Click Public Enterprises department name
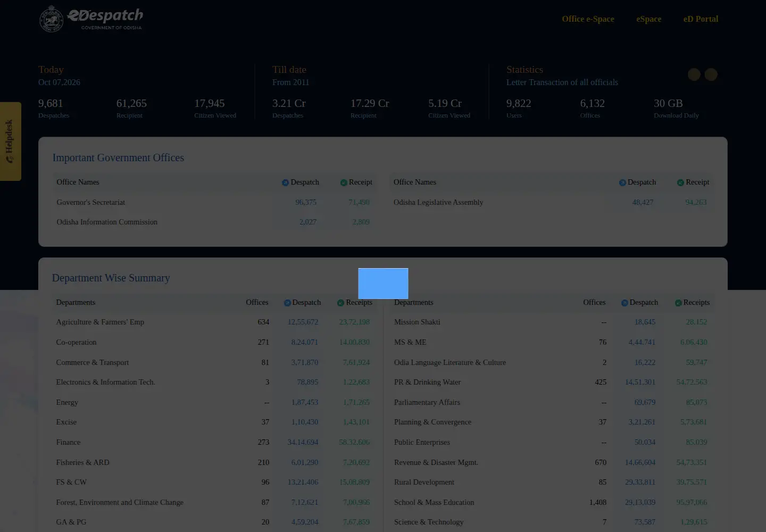 tap(422, 442)
